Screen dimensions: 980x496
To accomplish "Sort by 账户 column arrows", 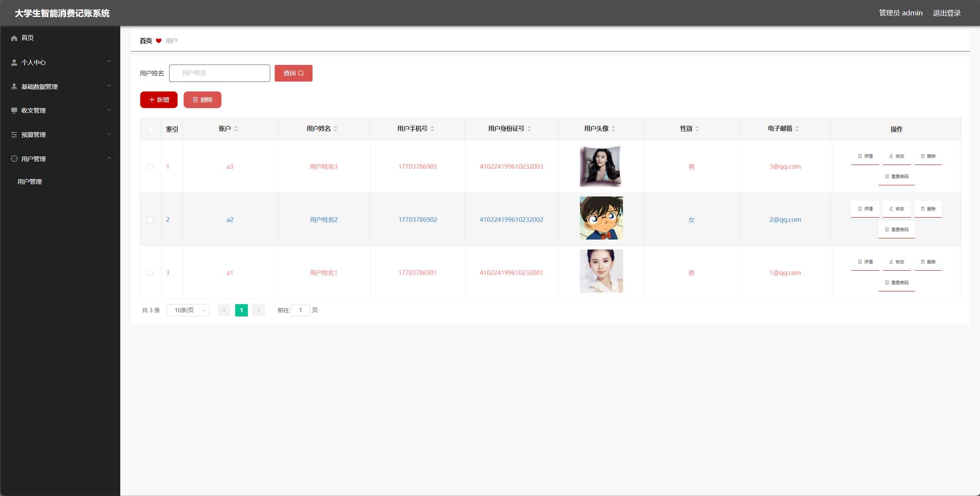I will pyautogui.click(x=236, y=129).
